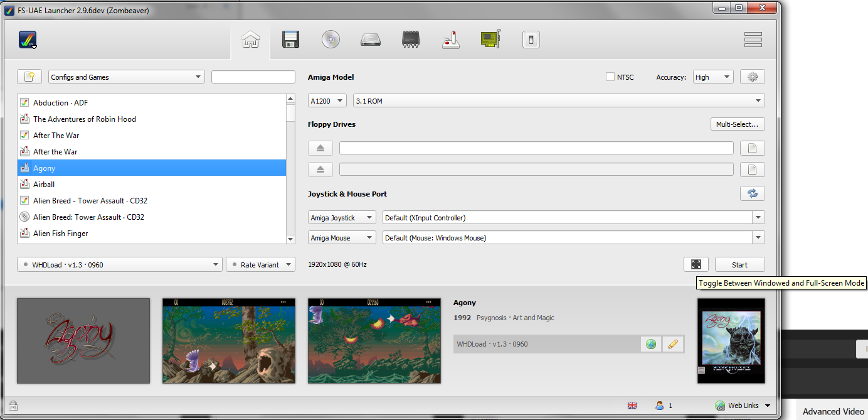Open the Default (XInput Controller) device dropdown
868x420 pixels.
tap(574, 218)
